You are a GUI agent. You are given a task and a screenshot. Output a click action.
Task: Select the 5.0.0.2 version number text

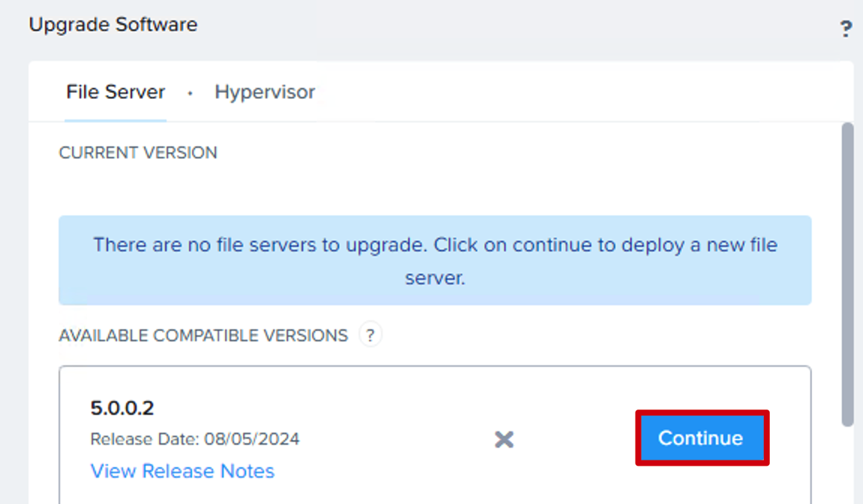122,408
